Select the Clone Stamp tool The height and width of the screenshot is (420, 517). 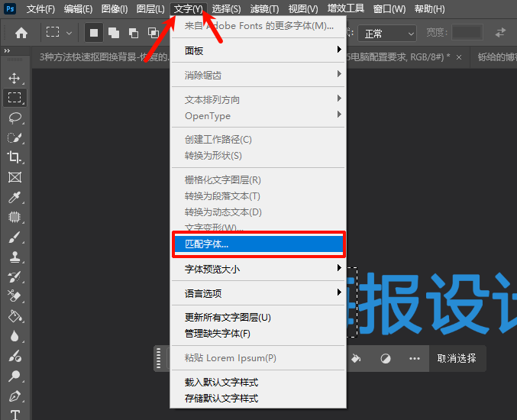15,257
